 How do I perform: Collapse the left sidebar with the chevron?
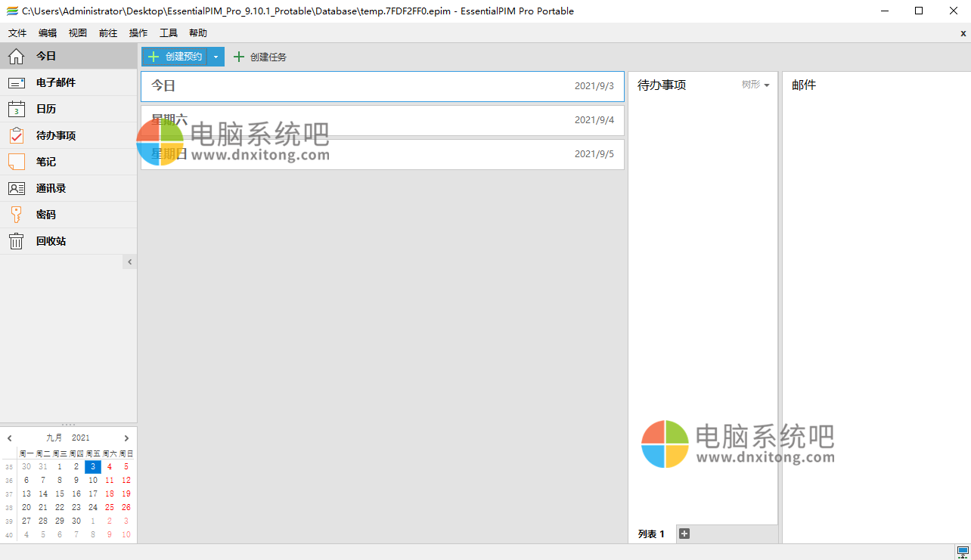coord(129,261)
